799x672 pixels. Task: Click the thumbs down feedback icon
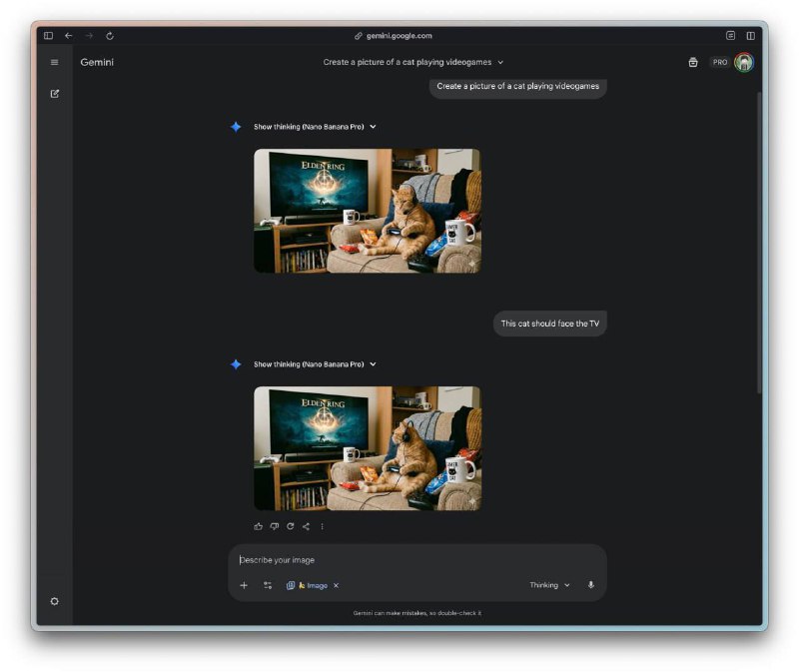click(277, 526)
